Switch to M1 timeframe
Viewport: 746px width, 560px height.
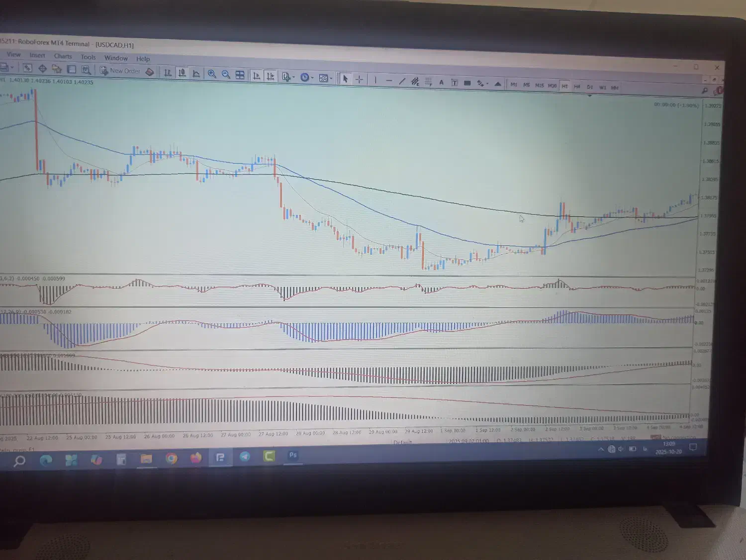pyautogui.click(x=514, y=85)
